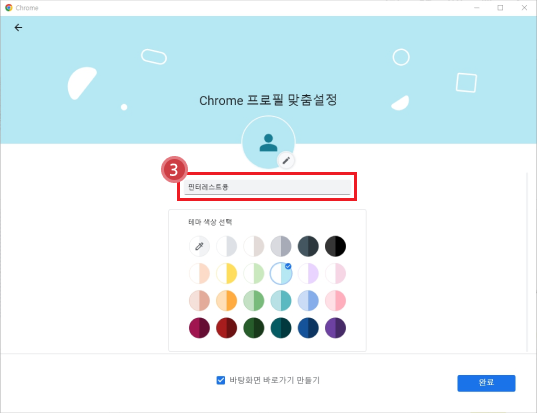
Task: Edit the profile avatar with pencil icon
Action: (286, 160)
